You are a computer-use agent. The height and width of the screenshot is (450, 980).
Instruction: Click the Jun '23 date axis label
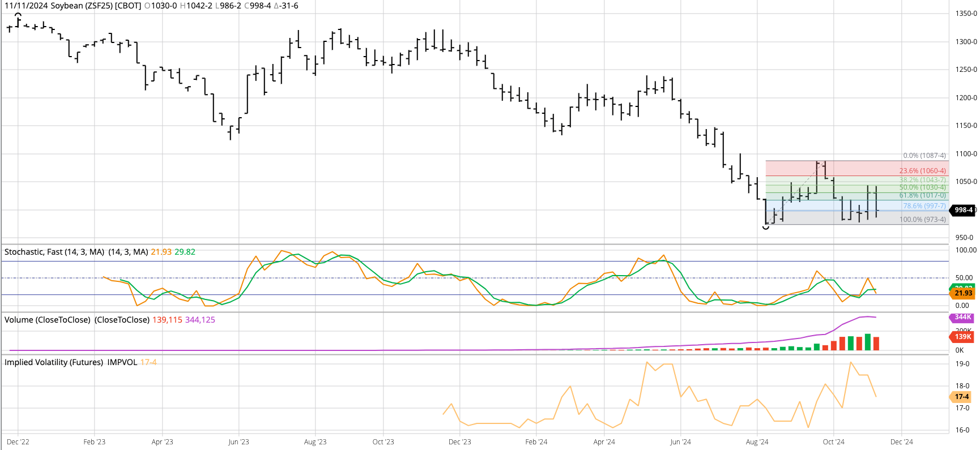tap(238, 442)
